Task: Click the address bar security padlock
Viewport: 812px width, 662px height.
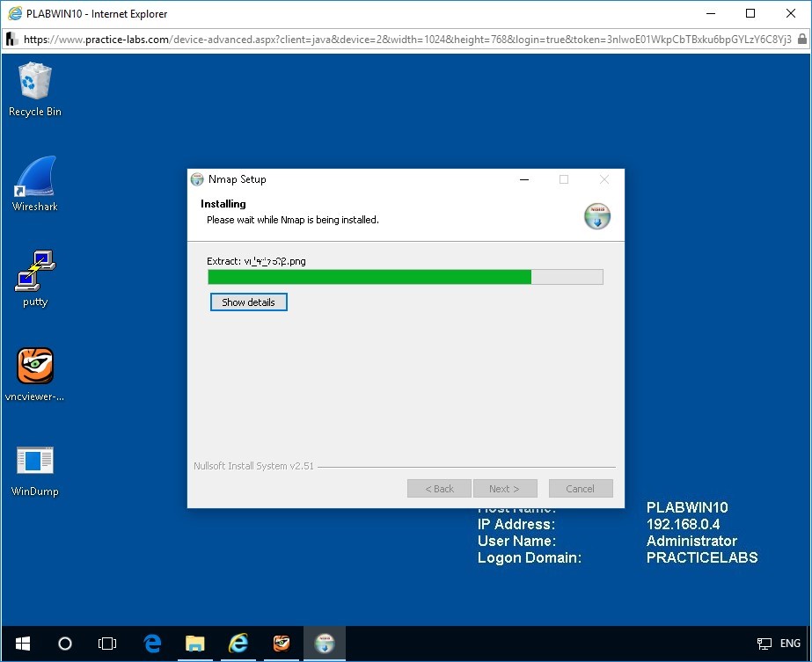Action: 801,40
